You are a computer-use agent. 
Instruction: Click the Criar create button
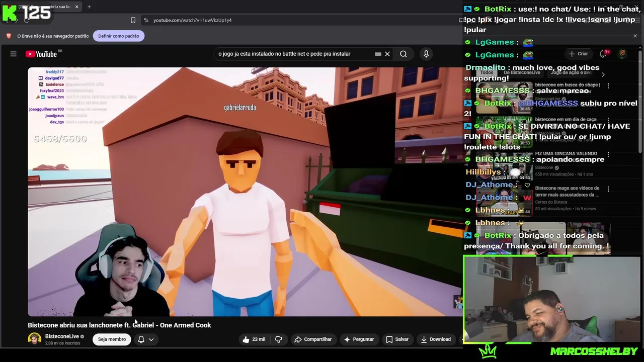578,54
